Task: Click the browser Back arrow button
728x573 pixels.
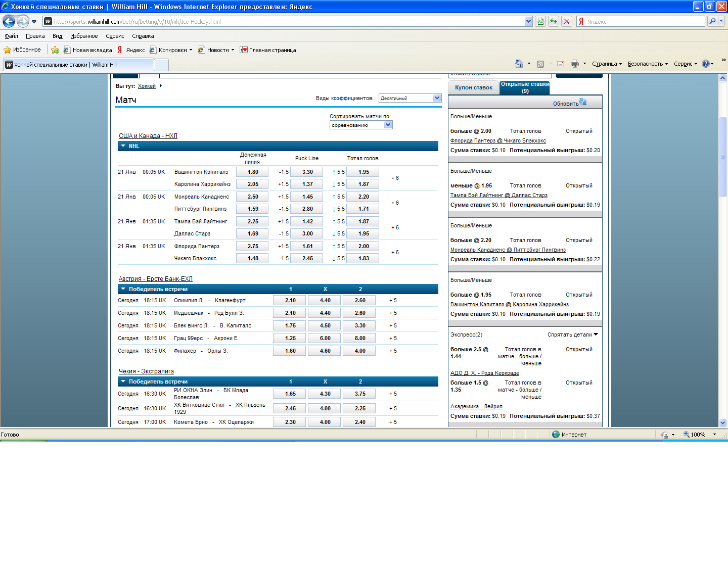Action: [9, 21]
